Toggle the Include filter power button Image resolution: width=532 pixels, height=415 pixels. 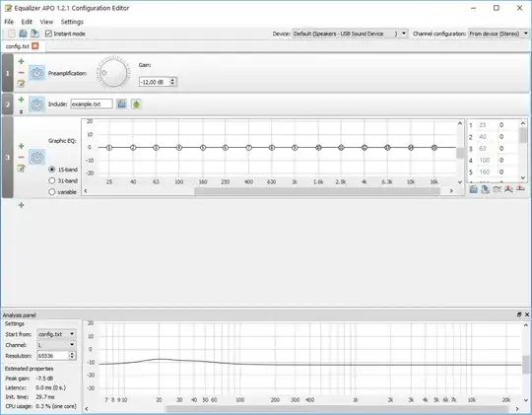(36, 104)
